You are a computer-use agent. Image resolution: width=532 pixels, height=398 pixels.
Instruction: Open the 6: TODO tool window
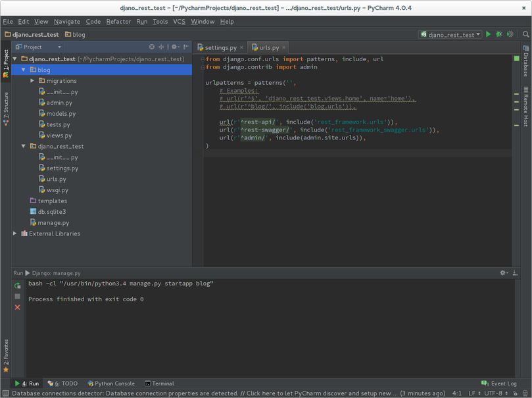click(62, 384)
